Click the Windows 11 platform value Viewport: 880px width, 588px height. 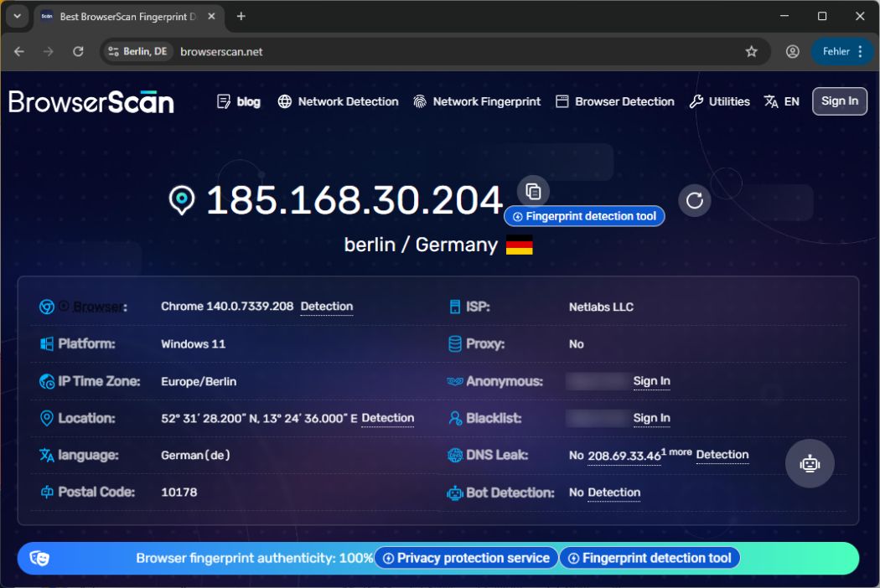coord(193,344)
